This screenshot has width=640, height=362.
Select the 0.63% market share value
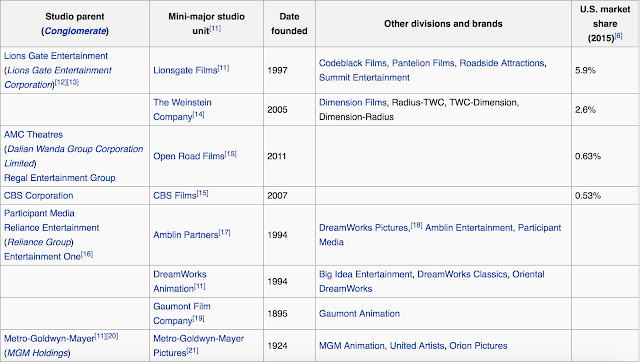pos(588,156)
